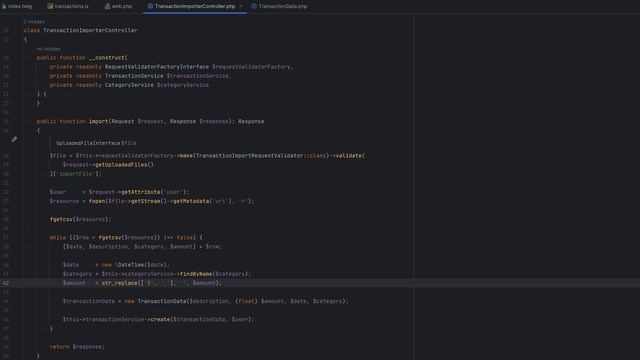The image size is (640, 360).
Task: Close the TransactionImporterController.php tab
Action: coord(241,6)
